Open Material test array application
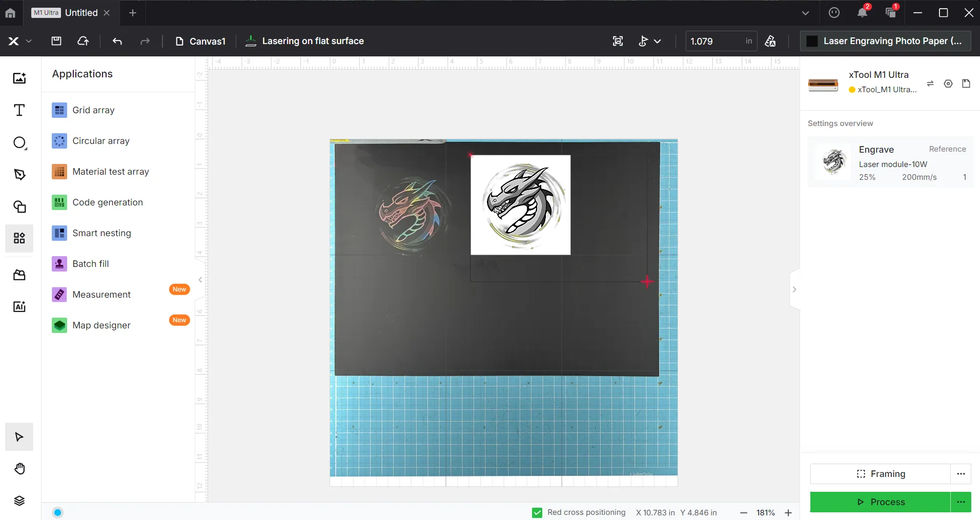The image size is (980, 520). pos(111,172)
